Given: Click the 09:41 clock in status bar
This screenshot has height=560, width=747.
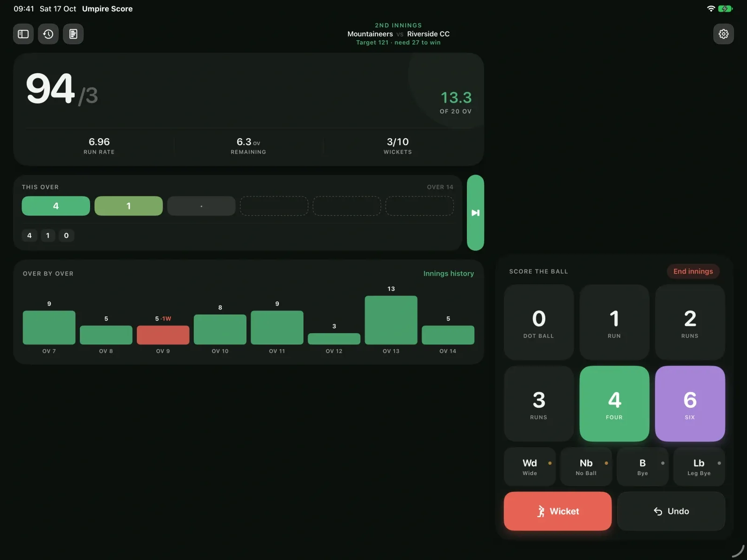Looking at the screenshot, I should [x=24, y=9].
